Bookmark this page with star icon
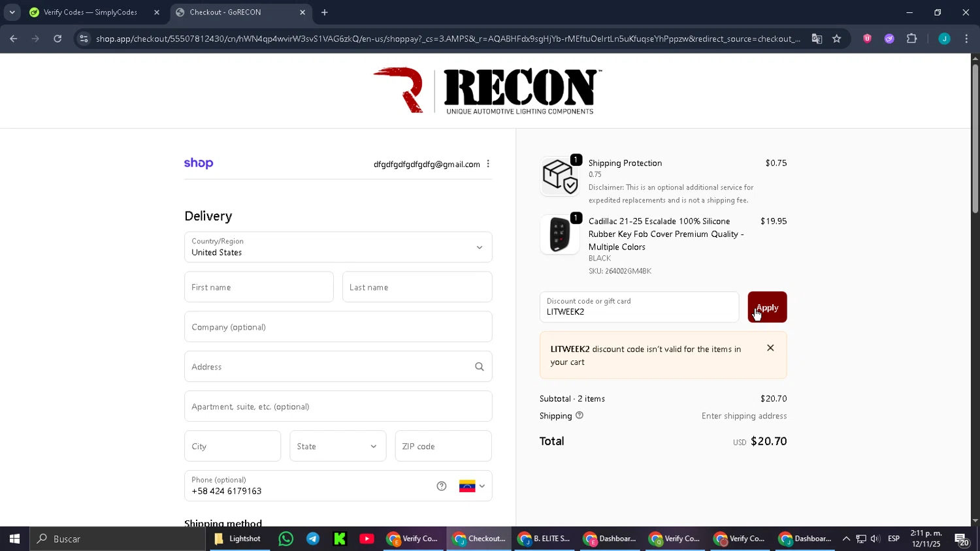The image size is (980, 551). coord(837,39)
